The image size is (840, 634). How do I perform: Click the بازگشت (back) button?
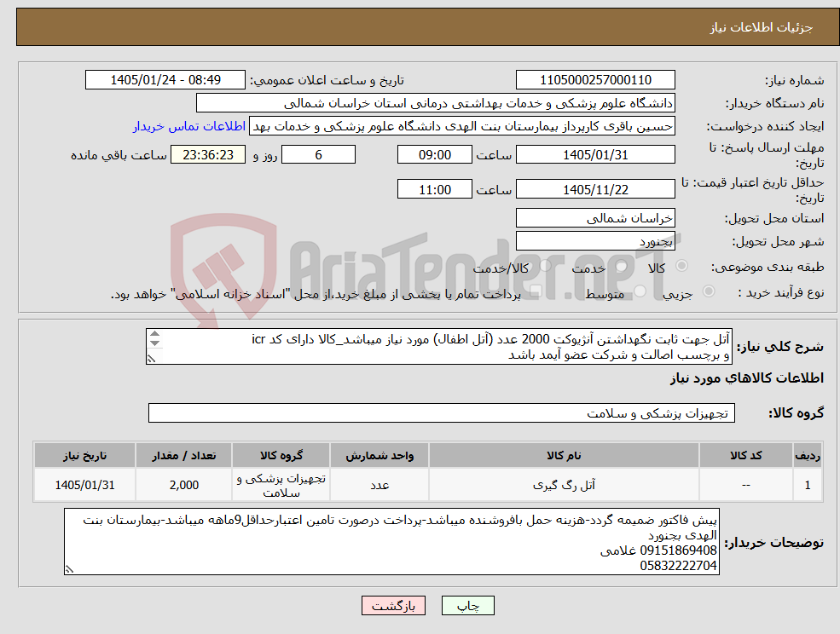pyautogui.click(x=393, y=606)
